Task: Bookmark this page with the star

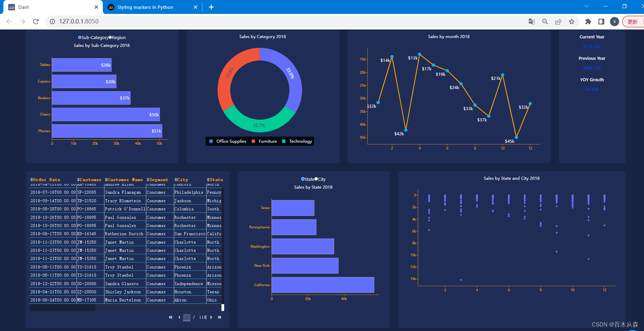Action: click(x=572, y=21)
